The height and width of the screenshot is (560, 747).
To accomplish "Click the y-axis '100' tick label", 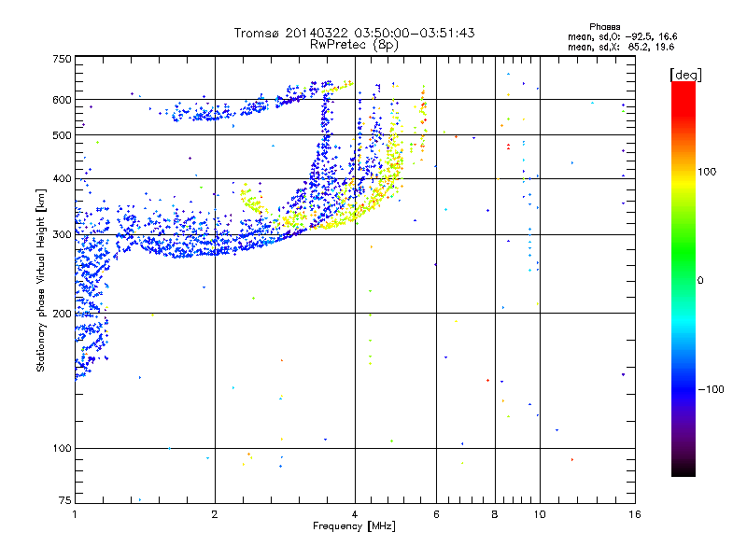I will click(63, 449).
